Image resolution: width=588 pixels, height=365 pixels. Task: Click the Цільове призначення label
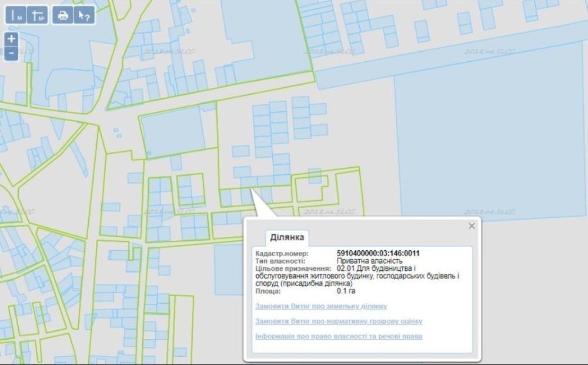(293, 268)
